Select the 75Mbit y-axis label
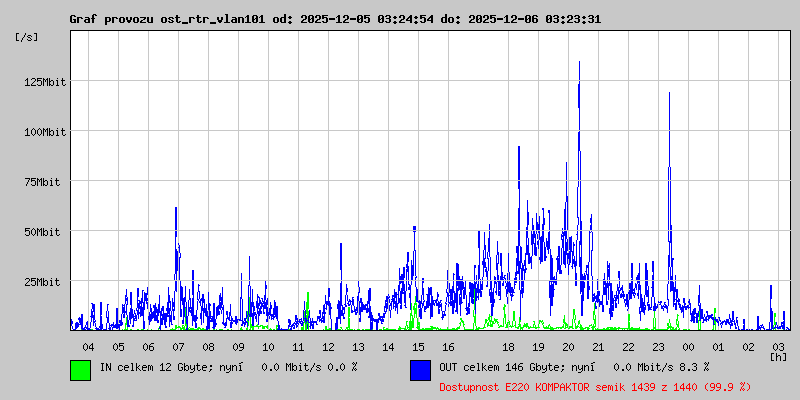 pyautogui.click(x=45, y=182)
